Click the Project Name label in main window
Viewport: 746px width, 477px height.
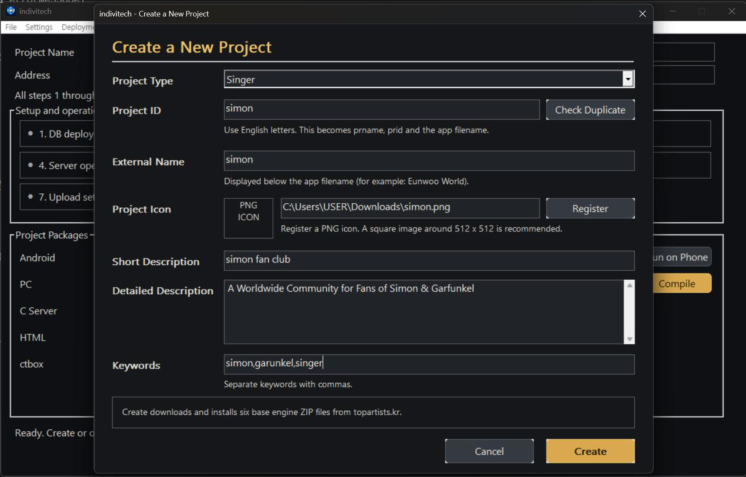[x=44, y=52]
